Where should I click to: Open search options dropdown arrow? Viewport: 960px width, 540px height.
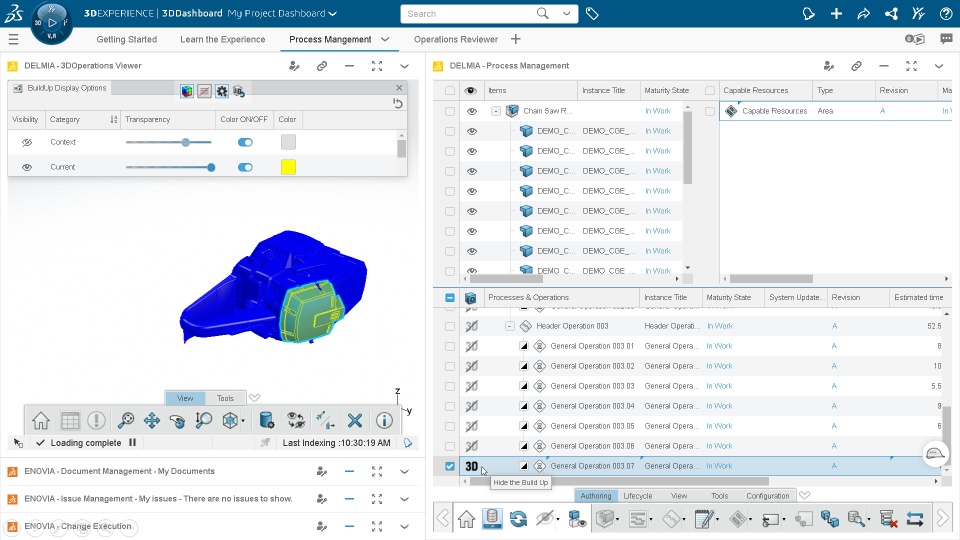pyautogui.click(x=566, y=13)
